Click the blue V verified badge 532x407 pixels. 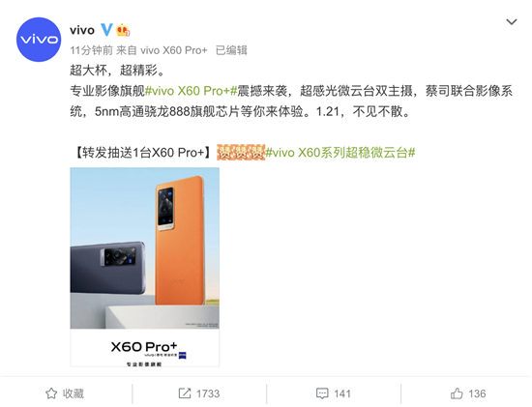pyautogui.click(x=106, y=30)
